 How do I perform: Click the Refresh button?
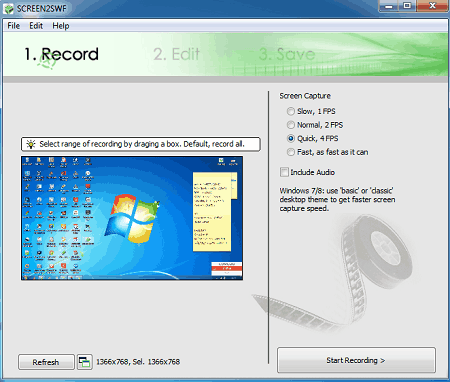[46, 362]
